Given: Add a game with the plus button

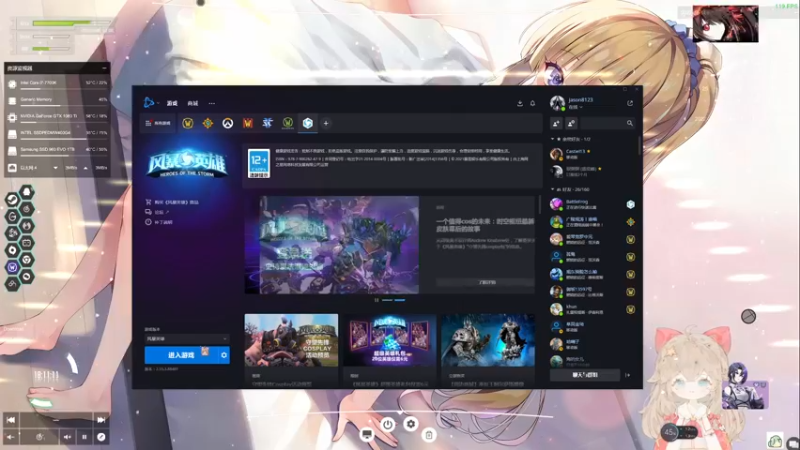Looking at the screenshot, I should point(326,123).
